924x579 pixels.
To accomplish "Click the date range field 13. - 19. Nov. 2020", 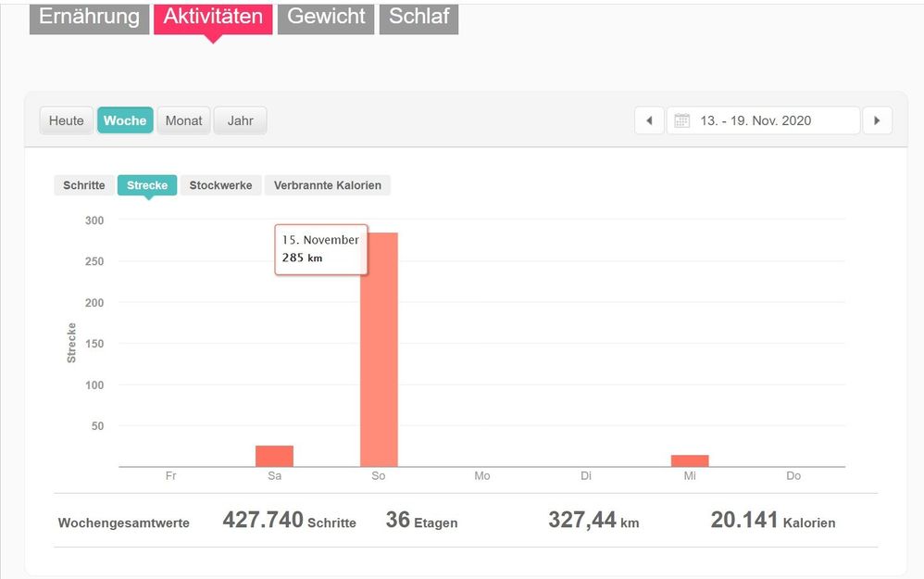I will pyautogui.click(x=764, y=120).
